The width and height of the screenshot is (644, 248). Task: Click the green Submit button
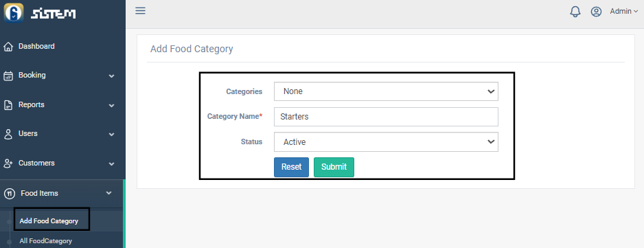(x=334, y=167)
